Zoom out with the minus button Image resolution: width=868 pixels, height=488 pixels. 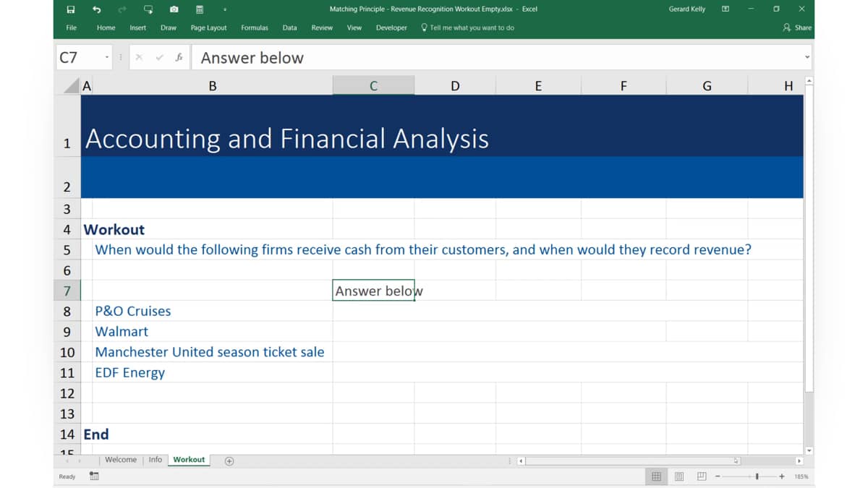coord(718,476)
